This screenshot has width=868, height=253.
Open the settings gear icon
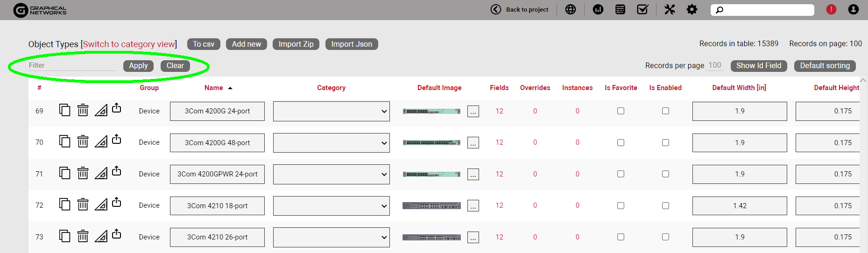click(692, 9)
